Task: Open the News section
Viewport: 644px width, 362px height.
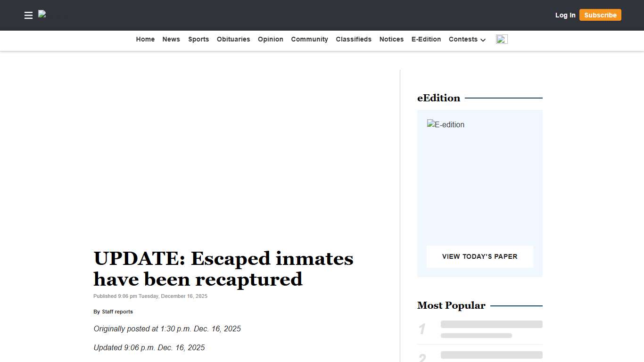Action: 171,39
